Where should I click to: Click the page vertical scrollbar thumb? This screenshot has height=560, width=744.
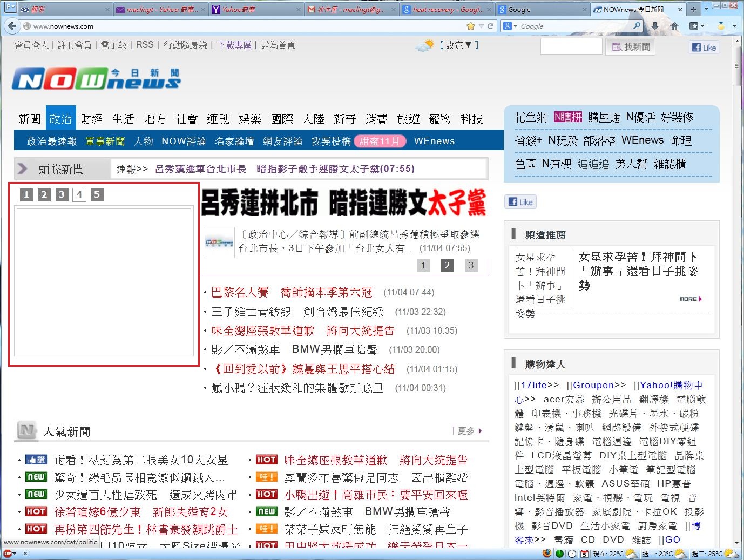click(x=737, y=66)
